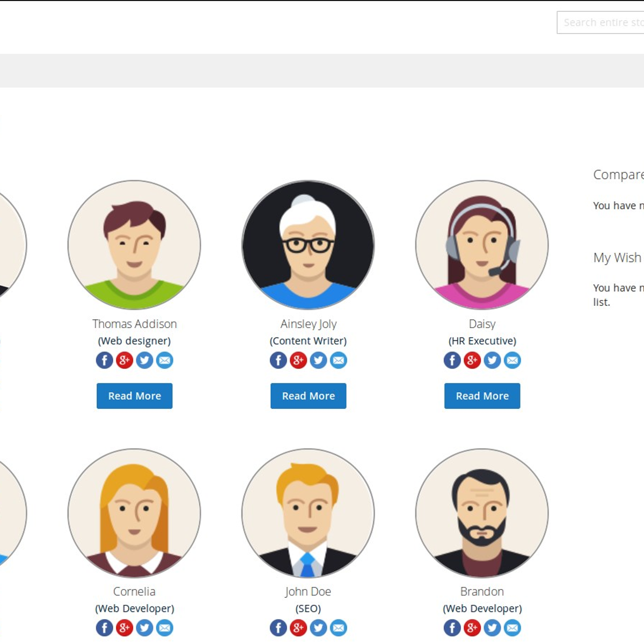
Task: Open Thomas Addison's Google Plus profile
Action: click(x=125, y=360)
